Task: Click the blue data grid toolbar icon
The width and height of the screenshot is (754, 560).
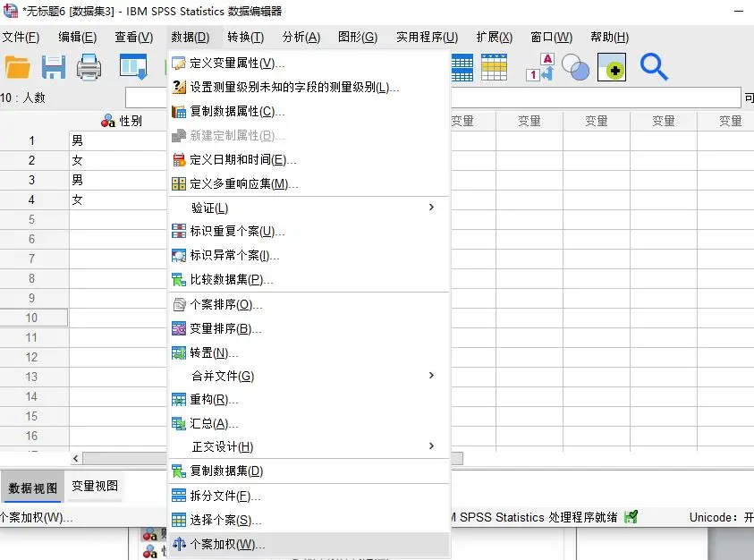Action: point(462,67)
